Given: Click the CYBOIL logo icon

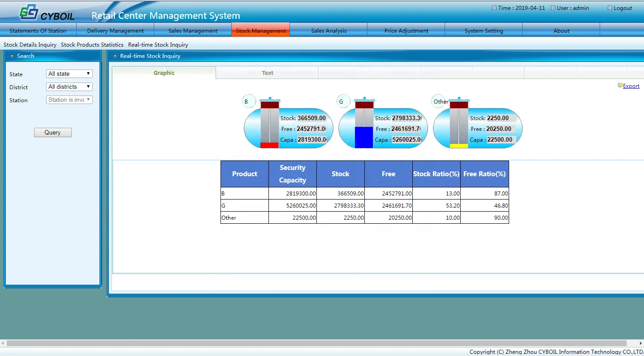Looking at the screenshot, I should click(x=29, y=13).
